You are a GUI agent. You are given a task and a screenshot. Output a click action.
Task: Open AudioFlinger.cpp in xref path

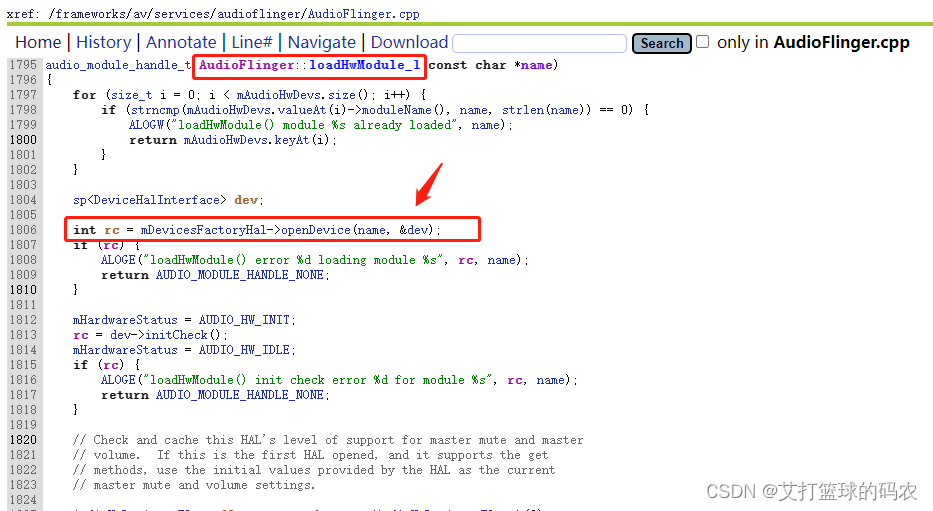[364, 14]
